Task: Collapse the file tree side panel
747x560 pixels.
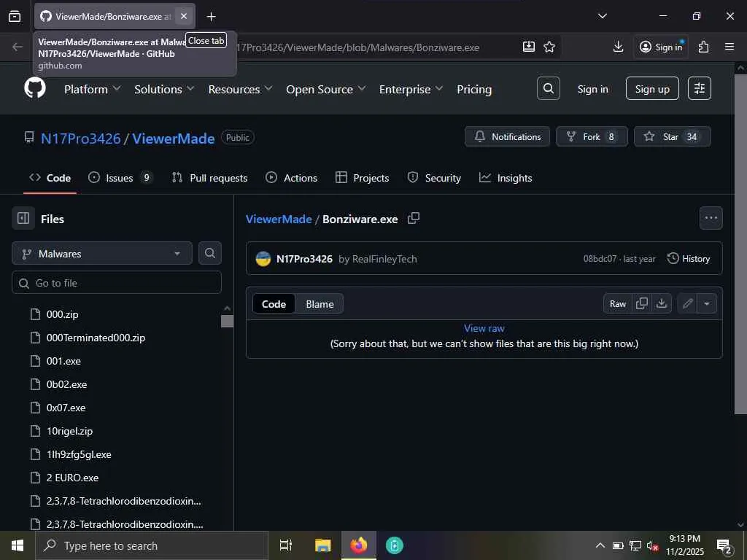Action: point(23,219)
